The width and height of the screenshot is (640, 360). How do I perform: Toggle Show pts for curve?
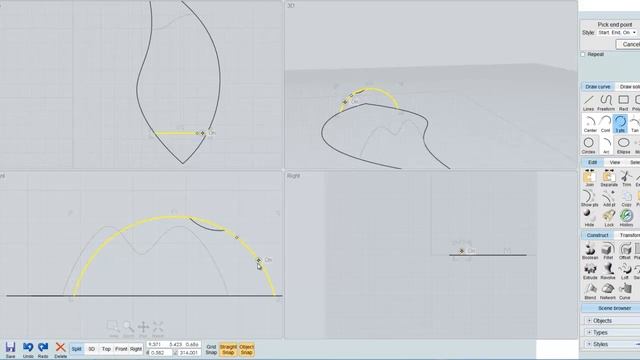tap(589, 198)
